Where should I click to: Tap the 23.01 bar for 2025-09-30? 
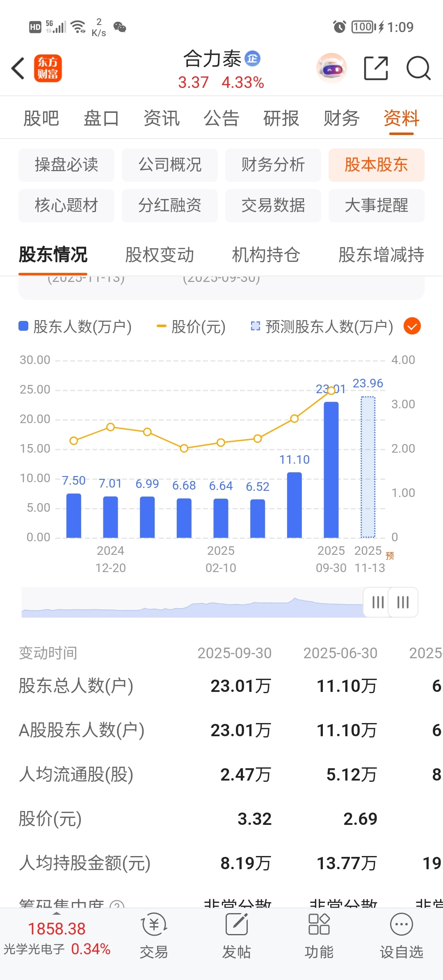click(331, 469)
